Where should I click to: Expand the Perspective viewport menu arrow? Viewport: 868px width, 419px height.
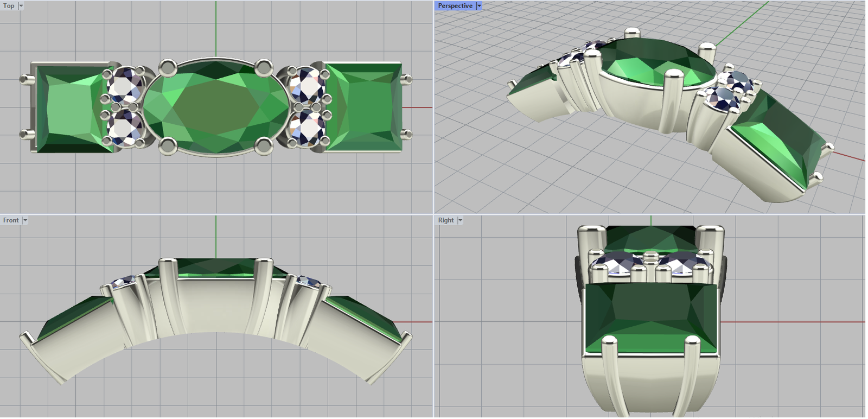coord(478,6)
